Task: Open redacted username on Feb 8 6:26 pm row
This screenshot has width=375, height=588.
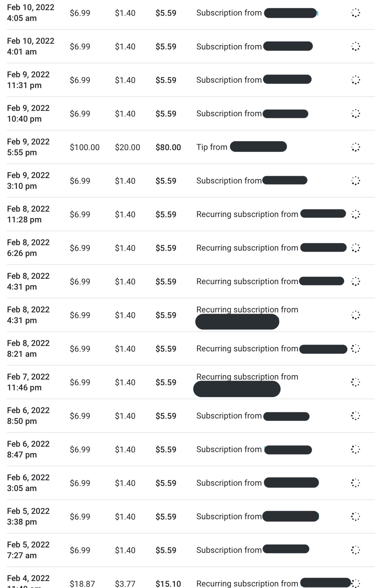Action: [x=323, y=248]
